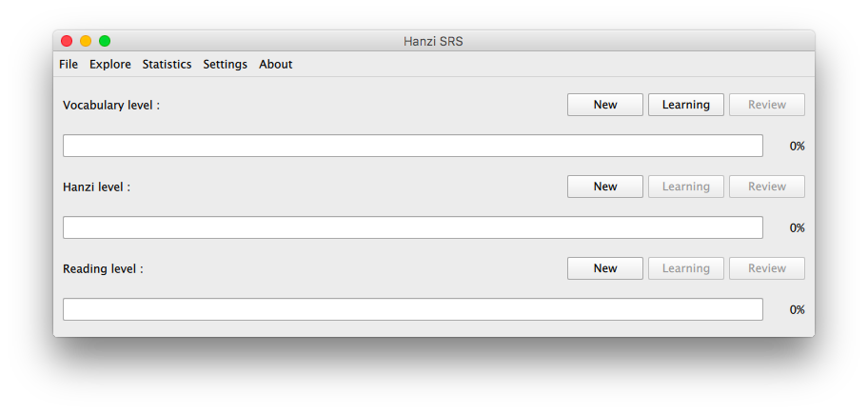Screen dimensions: 868x413
Task: Click New button for Reading level
Action: (605, 268)
